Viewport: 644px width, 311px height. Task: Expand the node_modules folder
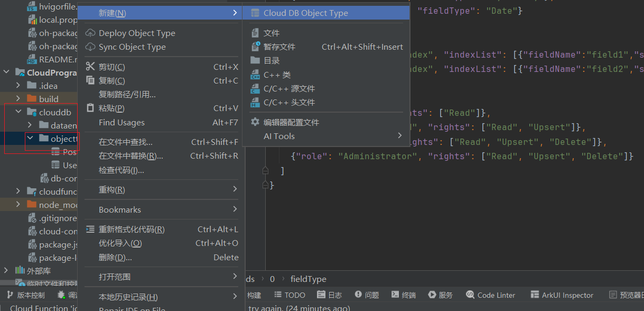(18, 204)
